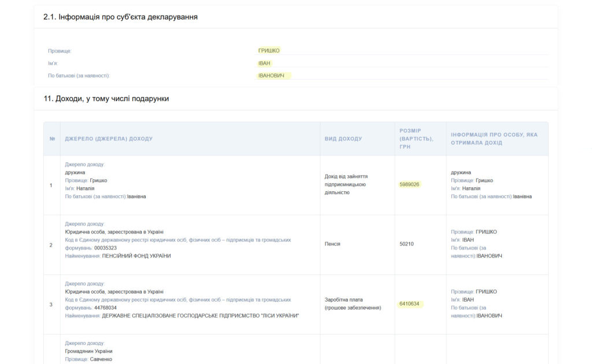The height and width of the screenshot is (364, 592).
Task: Select first name value ІВАН
Action: point(264,64)
